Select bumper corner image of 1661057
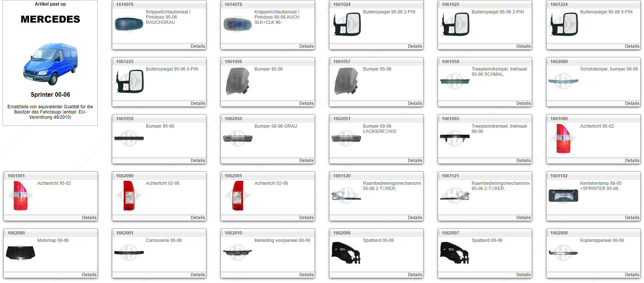Image resolution: width=644 pixels, height=283 pixels. [x=346, y=81]
